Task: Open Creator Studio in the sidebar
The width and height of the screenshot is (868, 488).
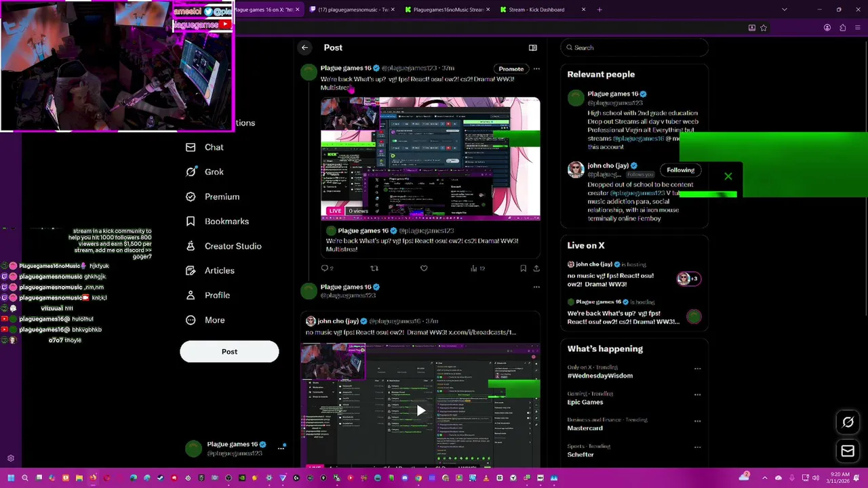Action: coord(224,246)
